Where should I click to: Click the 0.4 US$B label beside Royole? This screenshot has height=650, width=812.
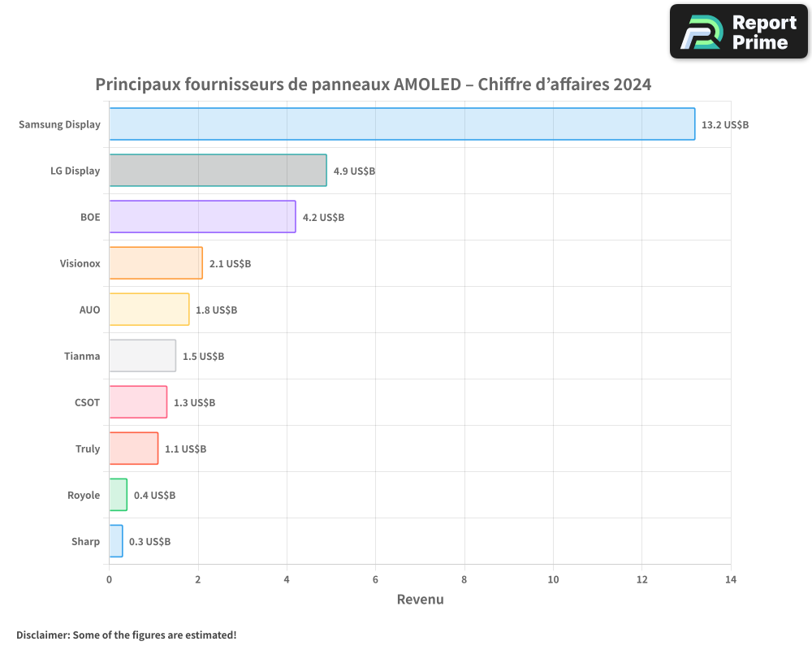(154, 495)
